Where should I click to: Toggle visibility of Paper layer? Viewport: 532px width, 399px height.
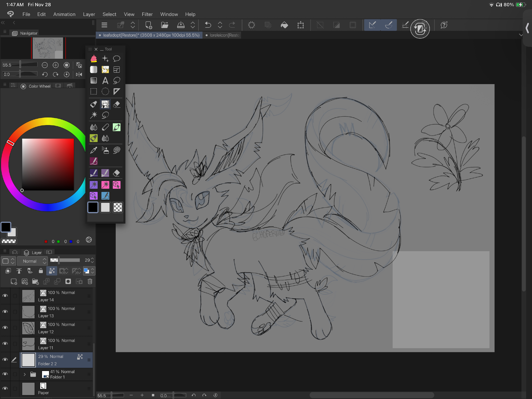click(5, 388)
